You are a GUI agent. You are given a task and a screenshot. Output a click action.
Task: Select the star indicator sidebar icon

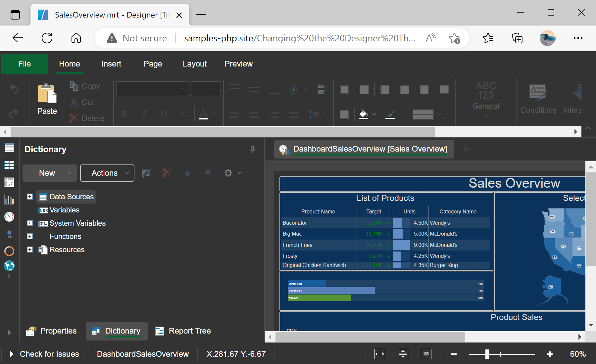coord(9,234)
